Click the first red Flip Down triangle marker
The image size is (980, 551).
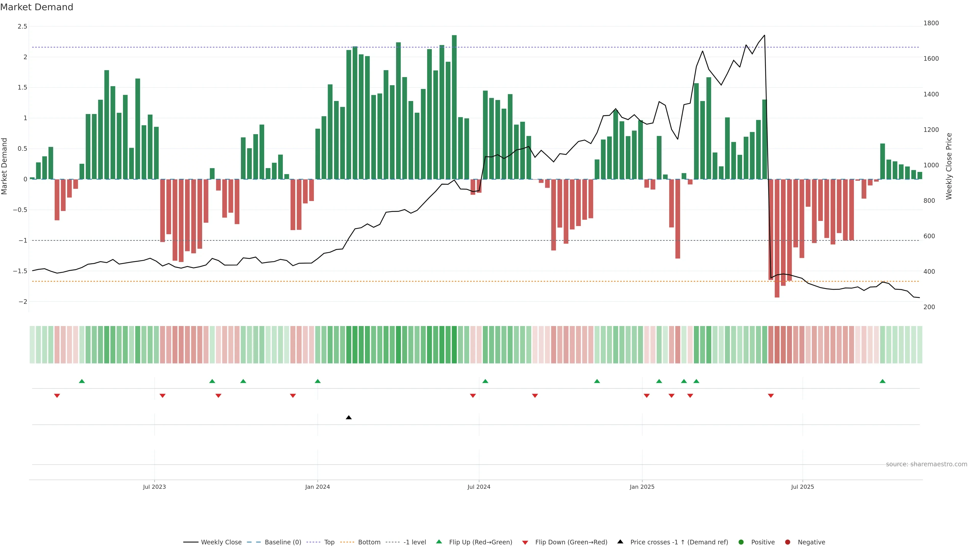click(57, 396)
